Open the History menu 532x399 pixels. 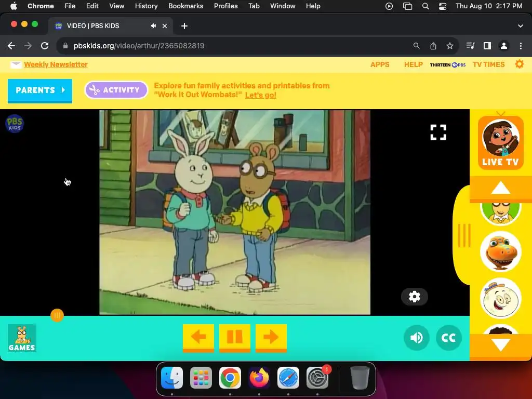tap(146, 6)
